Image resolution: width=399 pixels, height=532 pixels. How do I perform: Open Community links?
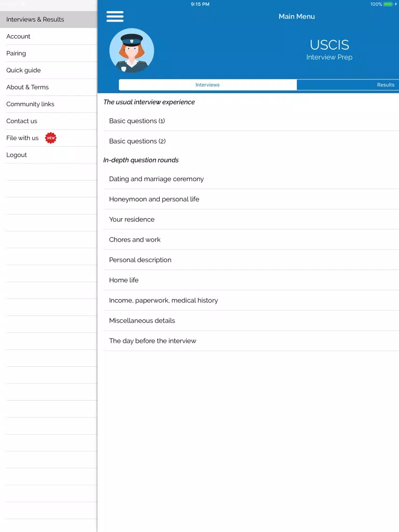tap(49, 104)
